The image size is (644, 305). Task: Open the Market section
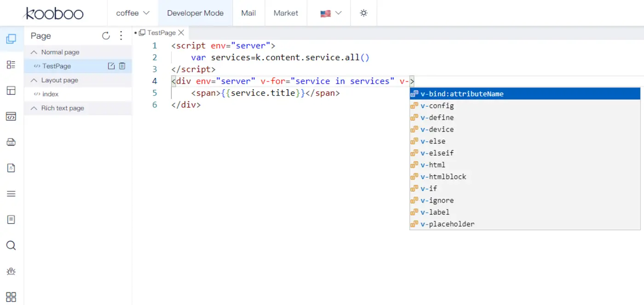click(286, 13)
